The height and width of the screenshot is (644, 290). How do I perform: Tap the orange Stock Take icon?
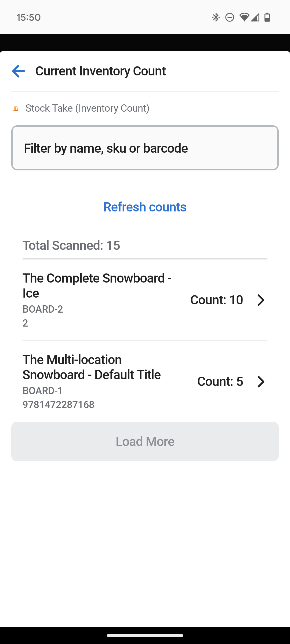[16, 108]
